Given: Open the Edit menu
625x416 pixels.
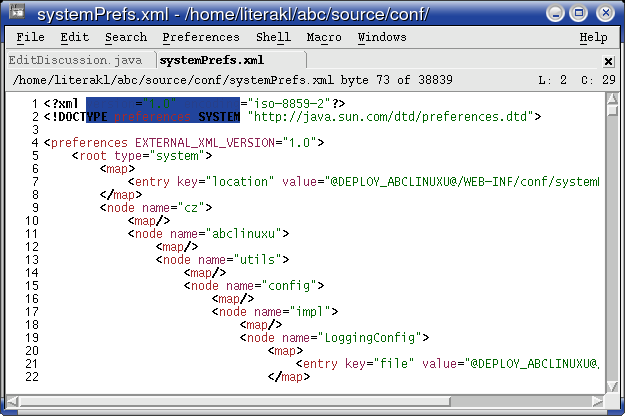Looking at the screenshot, I should tap(74, 37).
